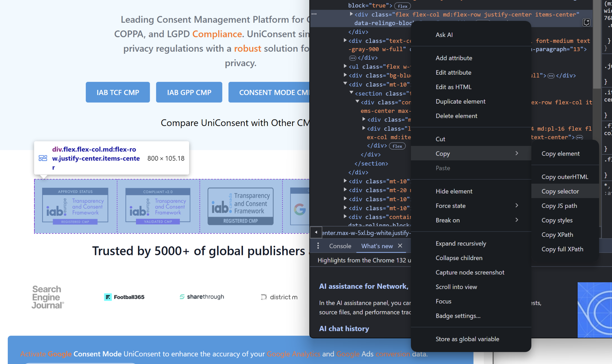This screenshot has height=364, width=612.
Task: Choose Delete element
Action: pyautogui.click(x=471, y=116)
